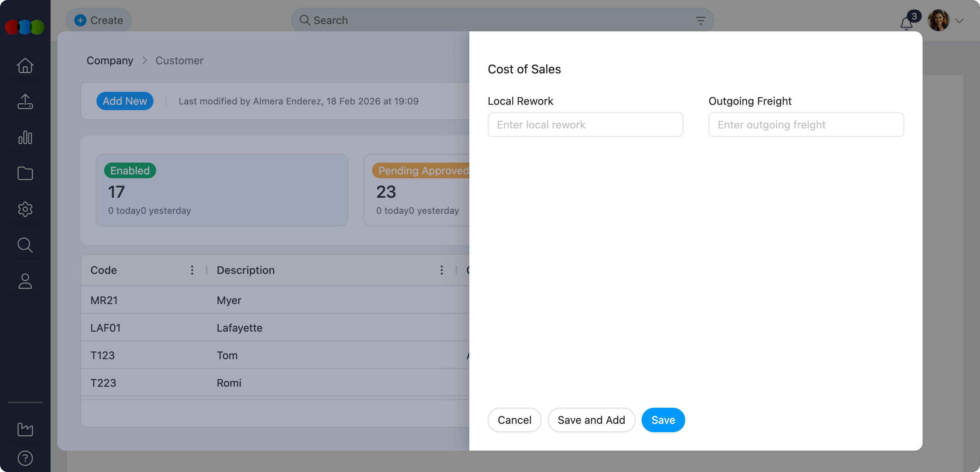The width and height of the screenshot is (980, 472).
Task: Open the Home icon in sidebar
Action: pos(25,65)
